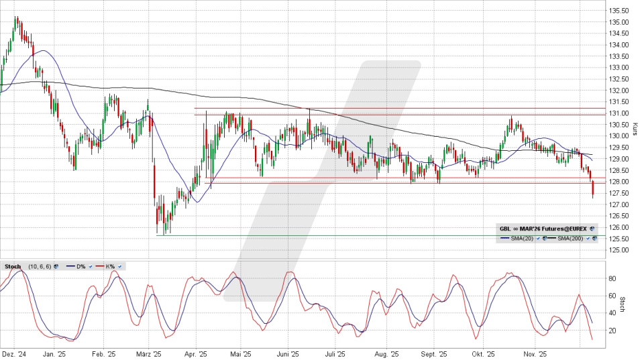Toggle SMA(20) line visibility checkmark

click(538, 239)
